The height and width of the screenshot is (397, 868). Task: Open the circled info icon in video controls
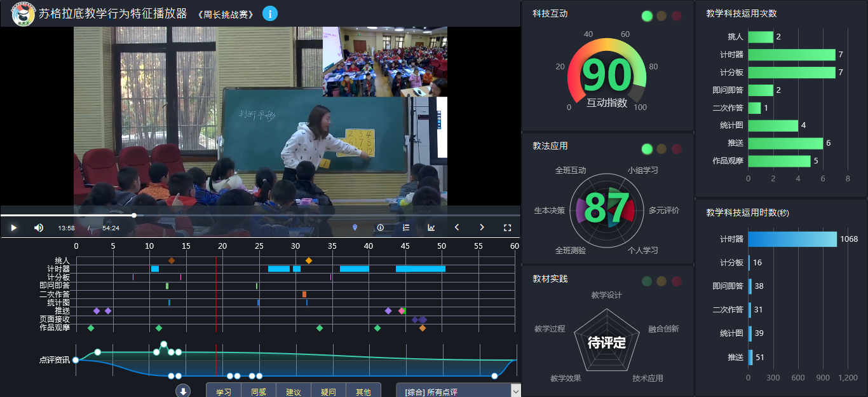[x=381, y=228]
